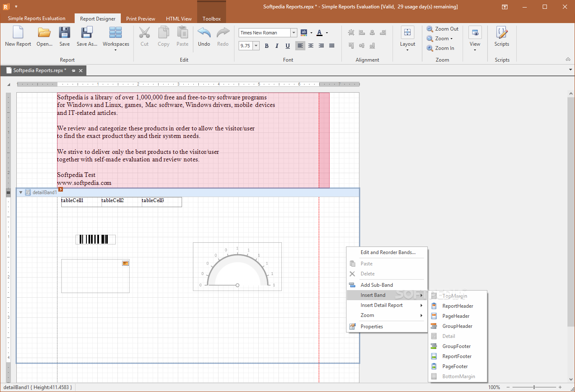The height and width of the screenshot is (392, 575).
Task: Click the Open folder icon
Action: coord(44,33)
